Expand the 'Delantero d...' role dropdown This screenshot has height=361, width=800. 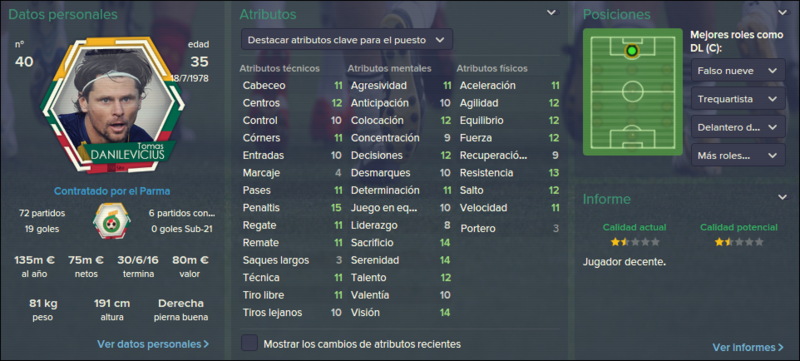pos(738,127)
